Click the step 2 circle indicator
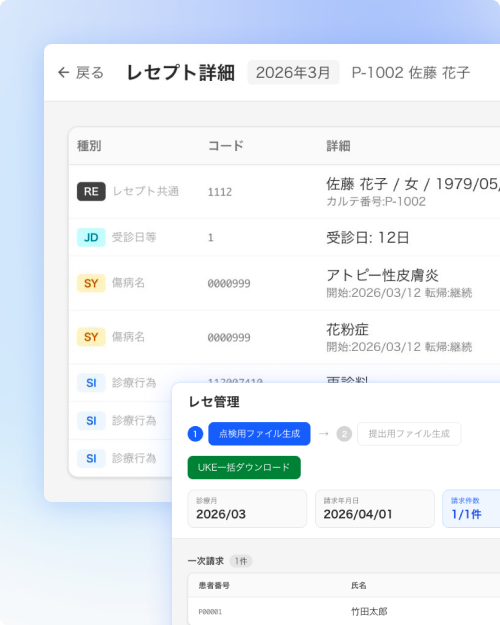The height and width of the screenshot is (625, 500). [344, 434]
